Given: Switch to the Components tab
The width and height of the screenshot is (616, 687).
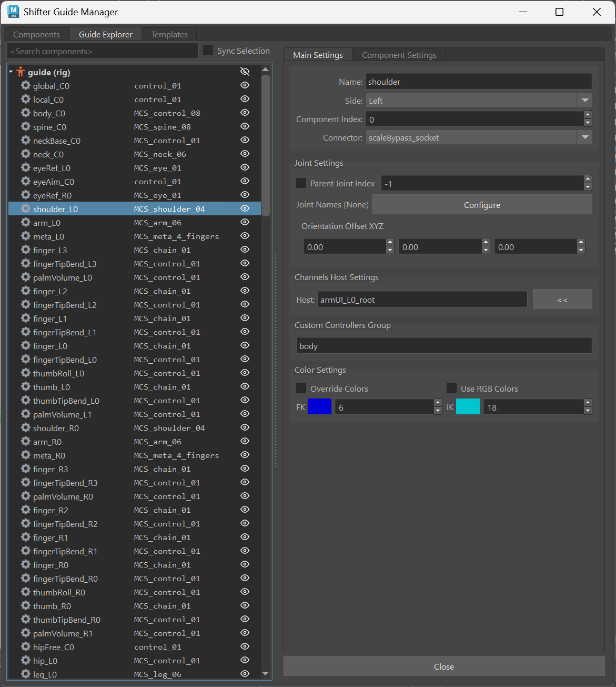Looking at the screenshot, I should point(36,34).
